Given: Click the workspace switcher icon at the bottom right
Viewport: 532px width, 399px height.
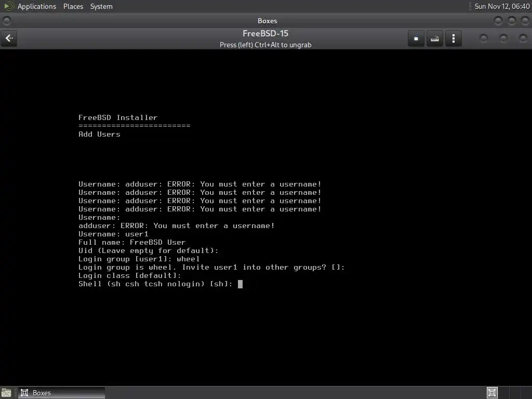Looking at the screenshot, I should pyautogui.click(x=492, y=393).
